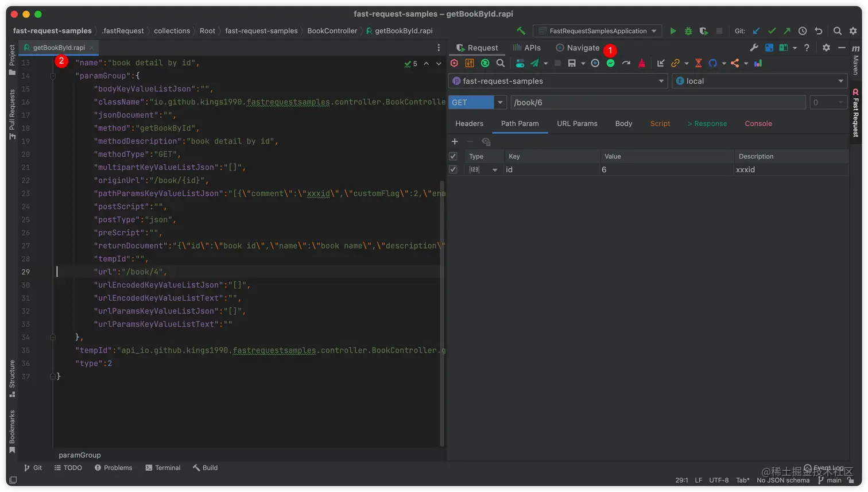The width and height of the screenshot is (868, 492).
Task: Click the yellow chain link icon
Action: coord(675,63)
